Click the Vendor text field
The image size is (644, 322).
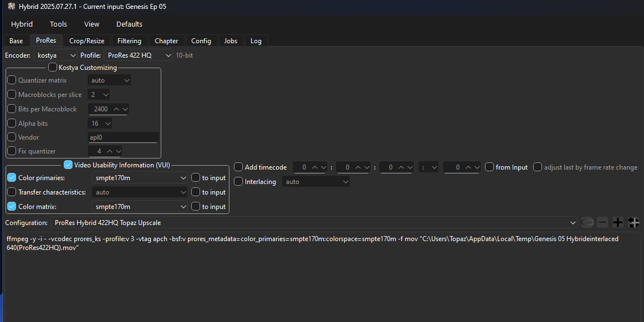123,137
